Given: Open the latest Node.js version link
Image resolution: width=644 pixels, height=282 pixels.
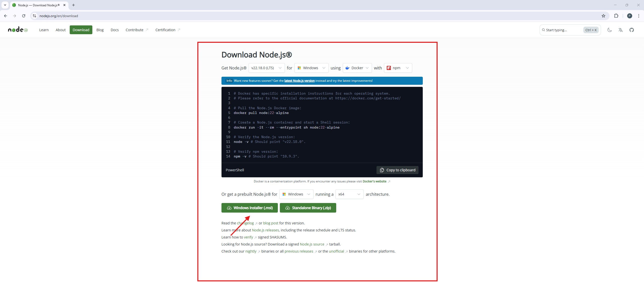Looking at the screenshot, I should point(299,81).
